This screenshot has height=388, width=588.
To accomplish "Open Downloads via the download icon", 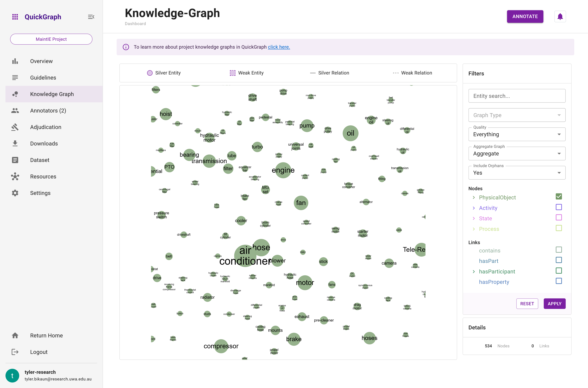I will coord(15,144).
